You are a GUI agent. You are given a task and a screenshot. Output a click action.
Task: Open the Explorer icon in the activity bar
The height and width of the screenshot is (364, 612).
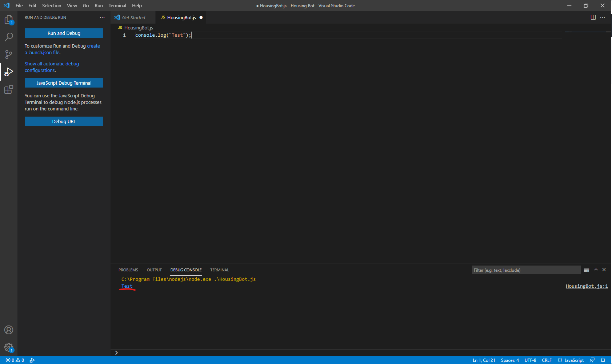tap(9, 20)
